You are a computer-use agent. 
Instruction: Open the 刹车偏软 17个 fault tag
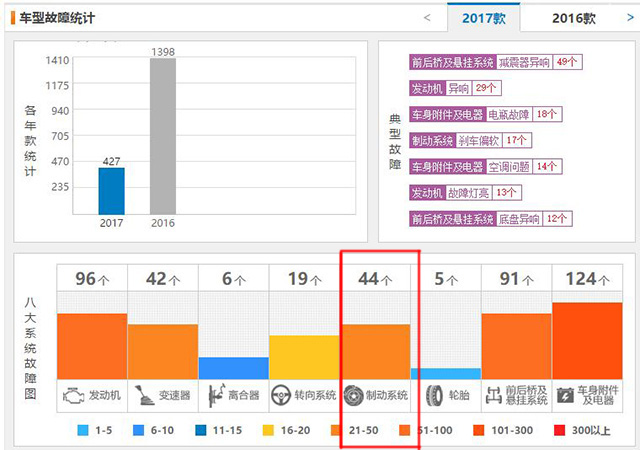(x=470, y=140)
